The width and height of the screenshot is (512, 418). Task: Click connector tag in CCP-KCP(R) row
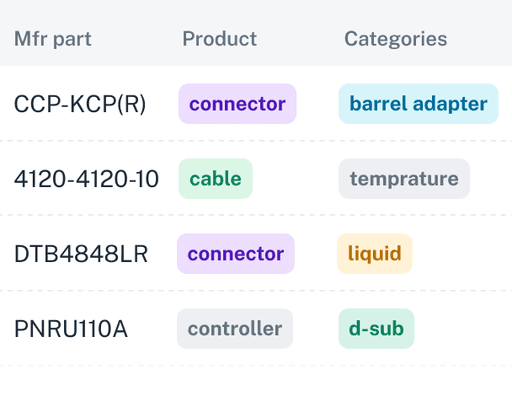coord(237,104)
